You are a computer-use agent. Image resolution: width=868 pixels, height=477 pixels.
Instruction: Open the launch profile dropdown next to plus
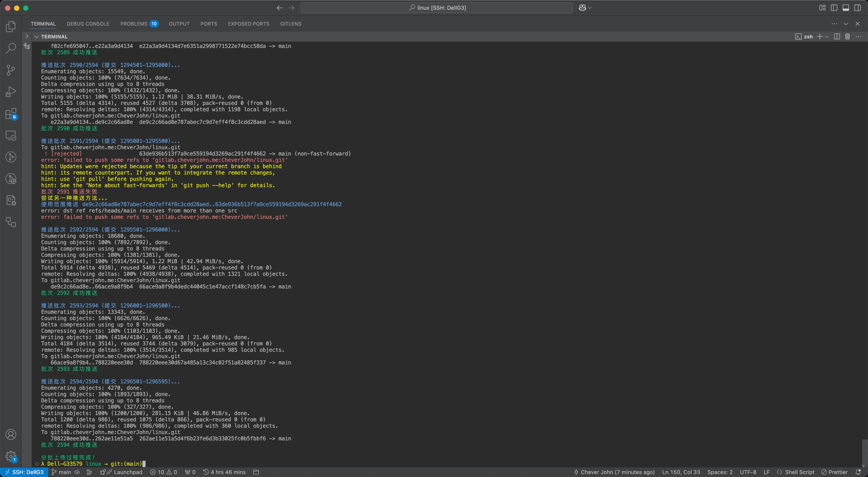[827, 36]
